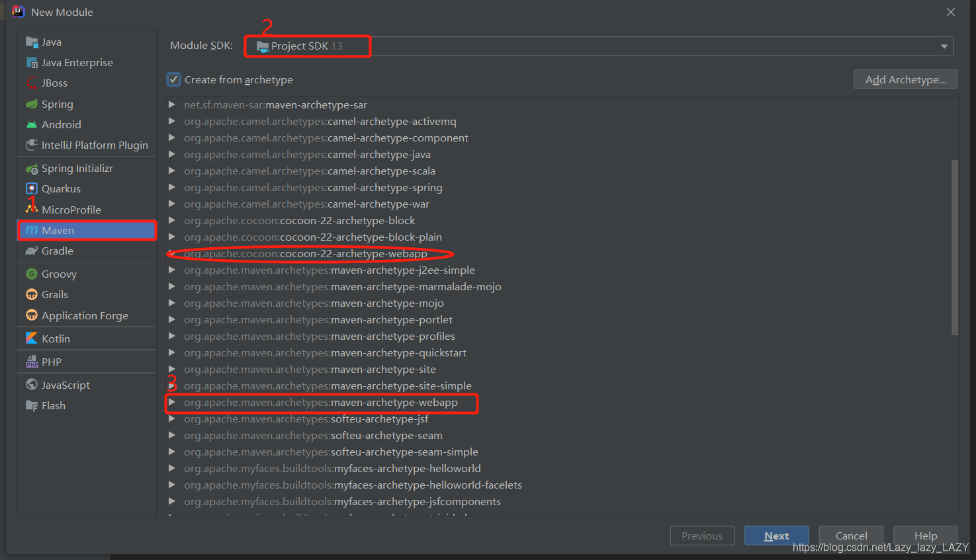Select the Java Enterprise module type
The height and width of the screenshot is (560, 976).
(x=87, y=63)
